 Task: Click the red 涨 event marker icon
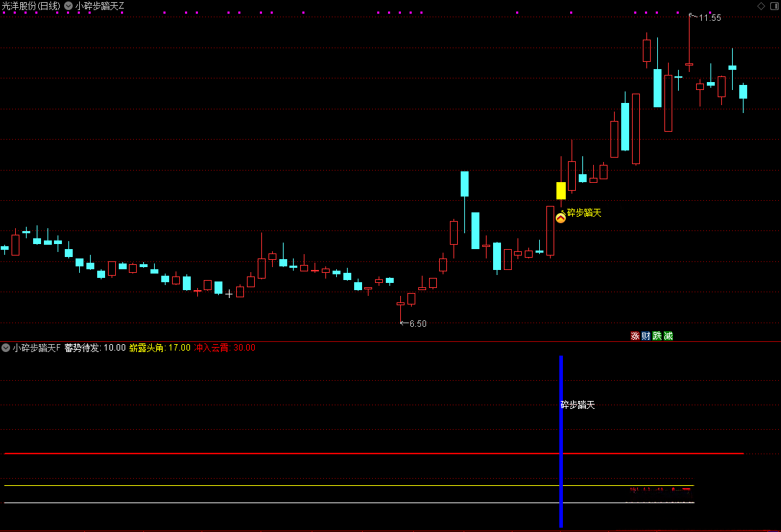click(635, 335)
